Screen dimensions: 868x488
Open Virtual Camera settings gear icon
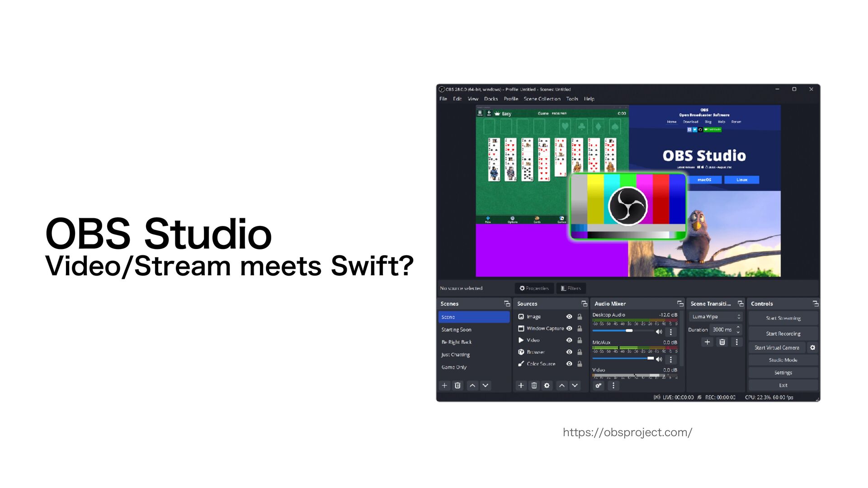point(812,347)
